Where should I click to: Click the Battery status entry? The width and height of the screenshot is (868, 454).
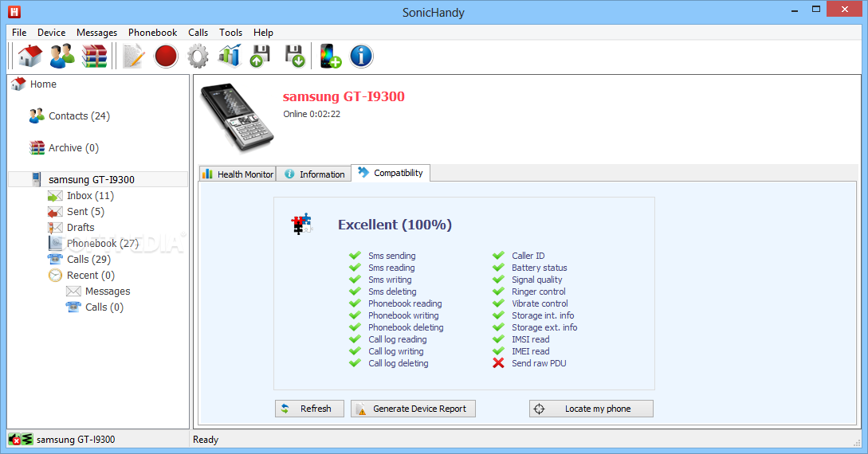pyautogui.click(x=539, y=268)
